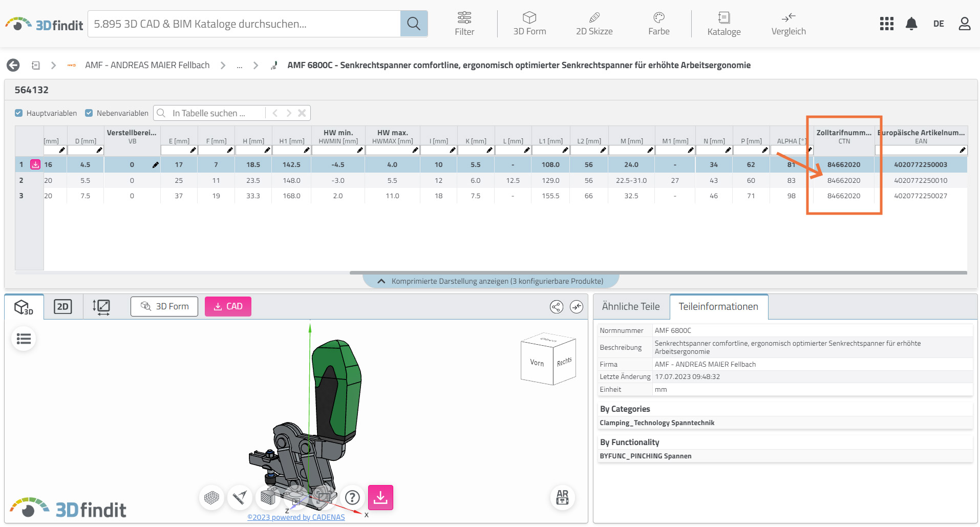
Task: Expand Komprimierte Darstellung anzeigen bar
Action: pos(491,281)
